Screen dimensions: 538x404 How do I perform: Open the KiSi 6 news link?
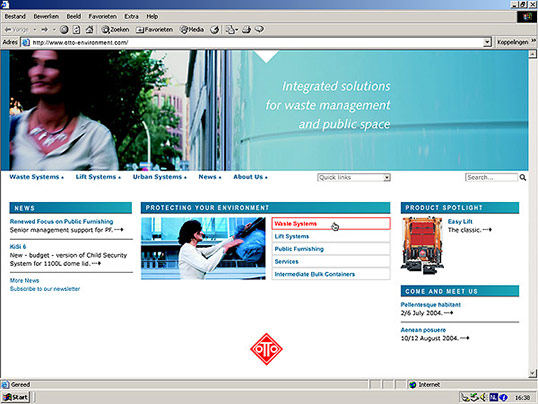click(x=18, y=247)
